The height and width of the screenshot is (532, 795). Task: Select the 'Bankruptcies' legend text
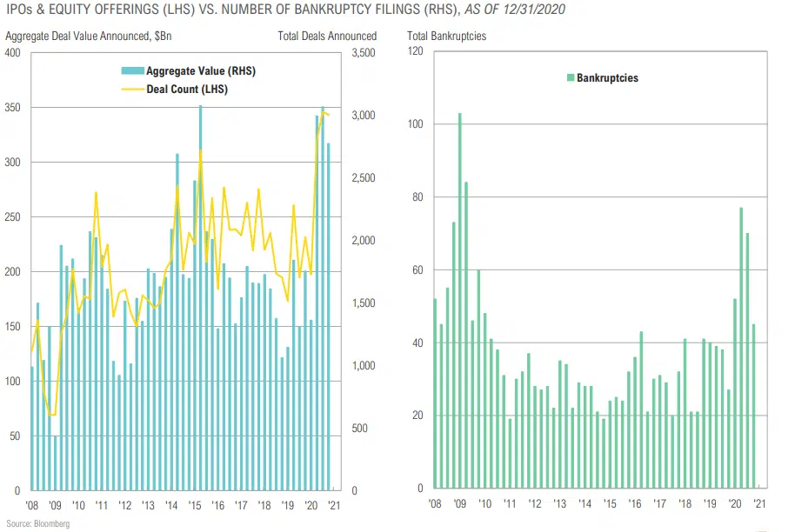click(607, 78)
